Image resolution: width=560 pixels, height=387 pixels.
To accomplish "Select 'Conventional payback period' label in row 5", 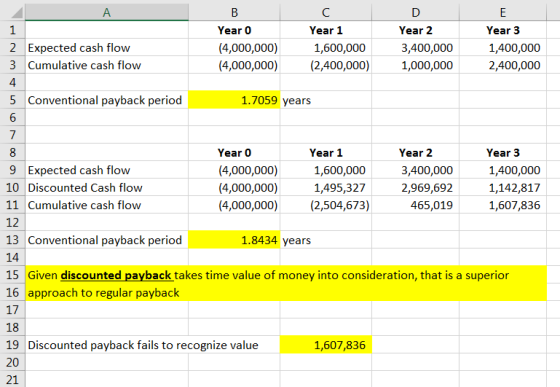I will 105,100.
